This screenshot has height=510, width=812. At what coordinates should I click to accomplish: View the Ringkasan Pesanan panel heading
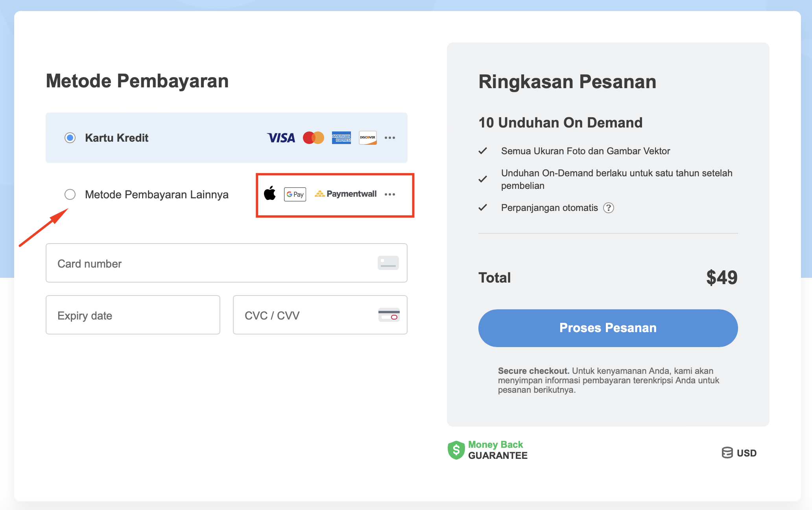[567, 81]
